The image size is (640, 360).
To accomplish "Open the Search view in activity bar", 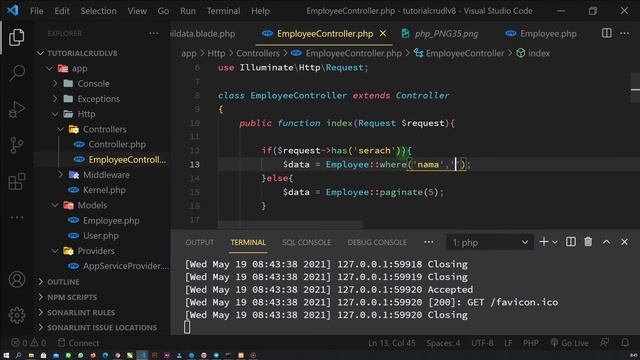I will coord(16,73).
